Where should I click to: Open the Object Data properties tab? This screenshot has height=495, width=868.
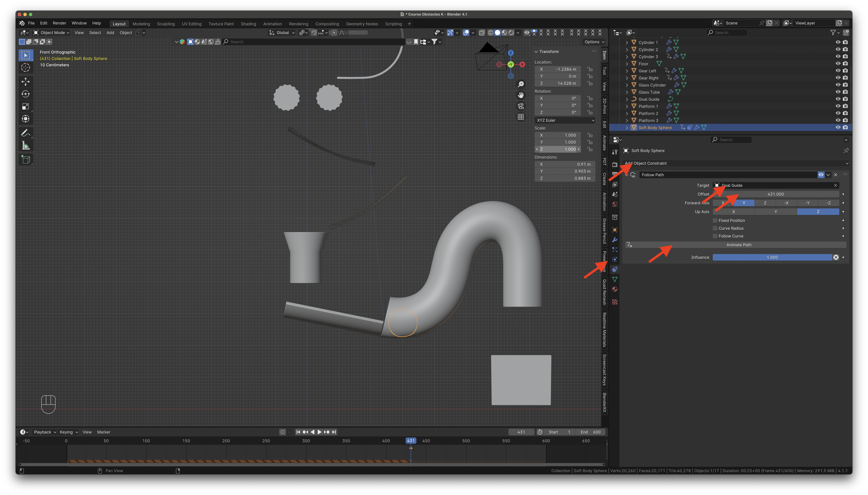click(614, 279)
